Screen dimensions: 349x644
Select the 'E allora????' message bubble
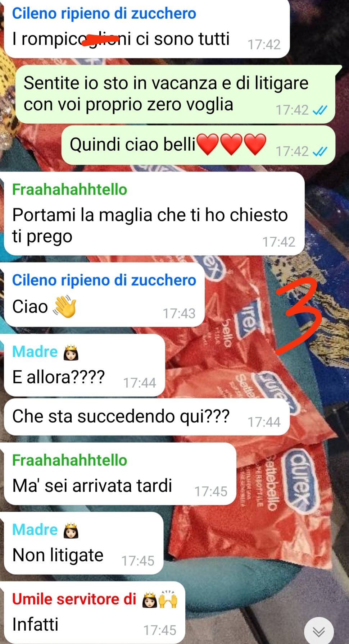point(84,365)
